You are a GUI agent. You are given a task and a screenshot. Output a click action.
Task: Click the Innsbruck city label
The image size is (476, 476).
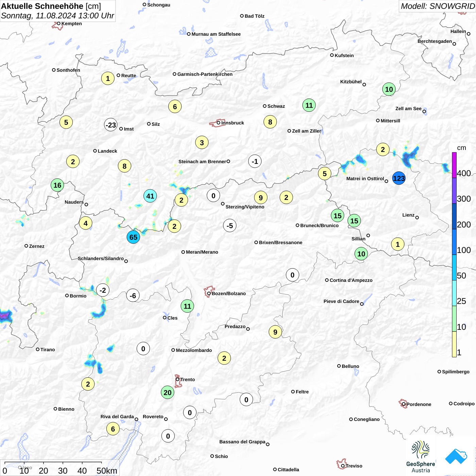(233, 123)
